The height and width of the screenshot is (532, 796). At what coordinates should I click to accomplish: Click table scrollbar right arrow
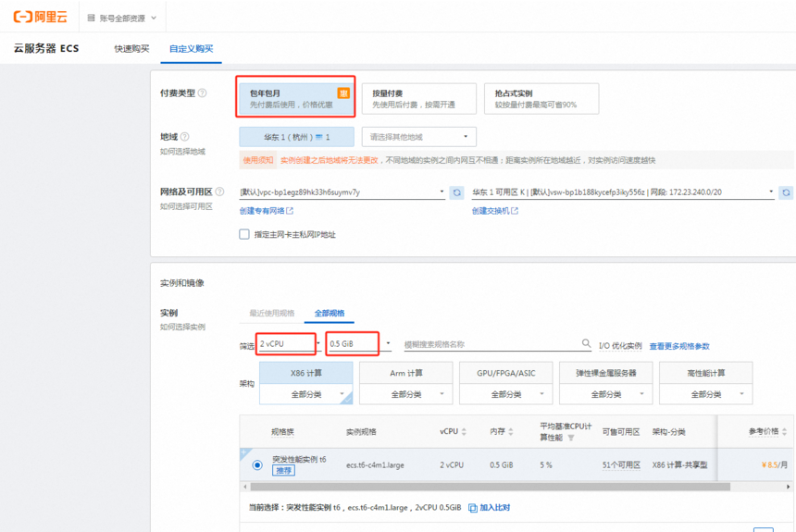788,487
